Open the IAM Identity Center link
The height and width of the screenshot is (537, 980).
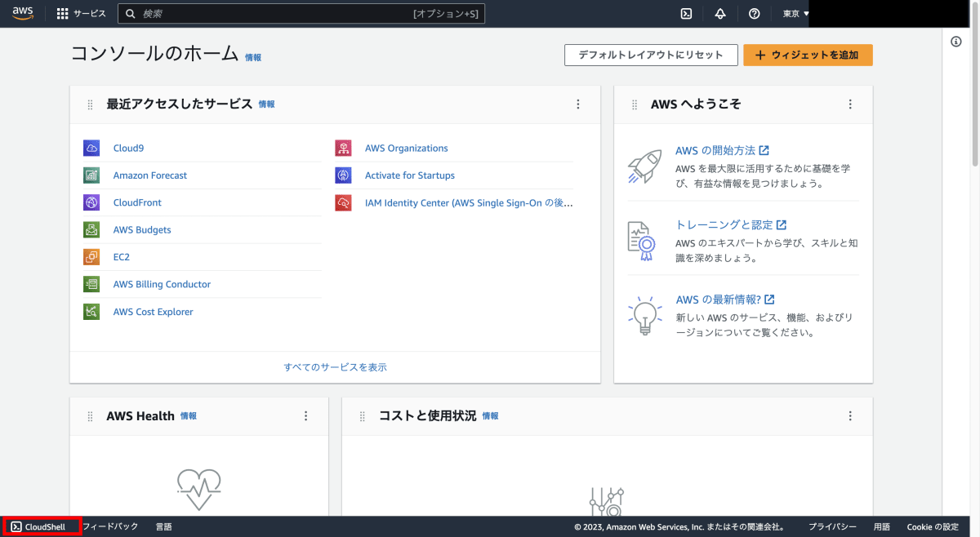click(x=469, y=202)
